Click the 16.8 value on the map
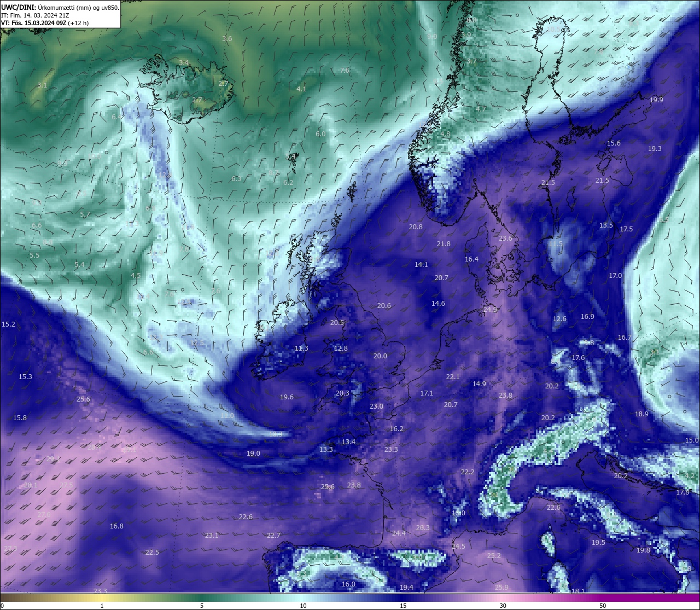This screenshot has width=700, height=610. click(x=116, y=526)
